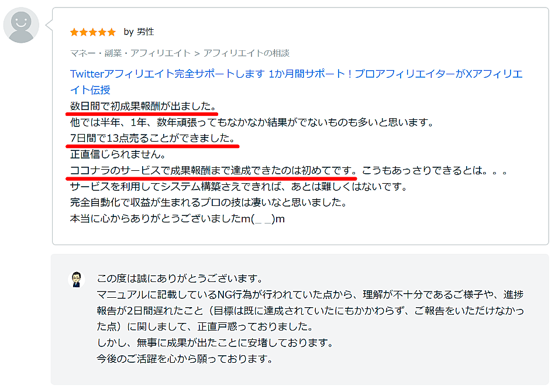Open the アフィリエイトの相談 subcategory breadcrumb
Viewport: 558px width, 392px height.
pos(246,53)
